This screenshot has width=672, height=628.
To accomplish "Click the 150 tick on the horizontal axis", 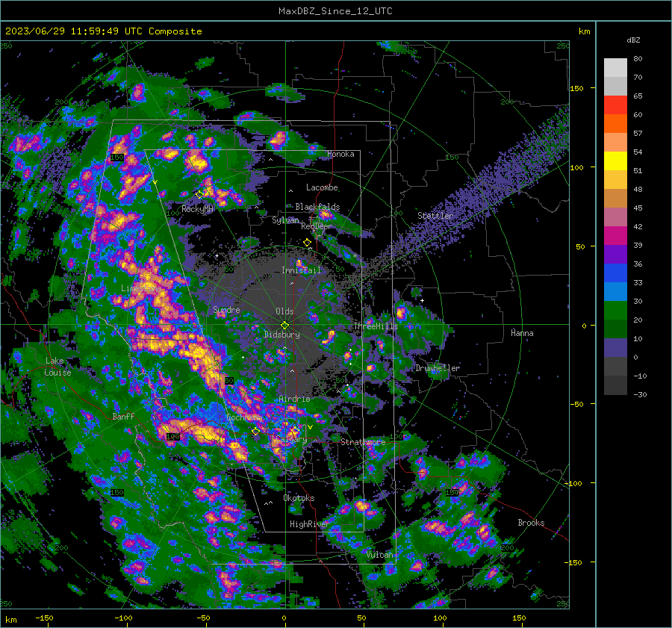I will point(519,618).
